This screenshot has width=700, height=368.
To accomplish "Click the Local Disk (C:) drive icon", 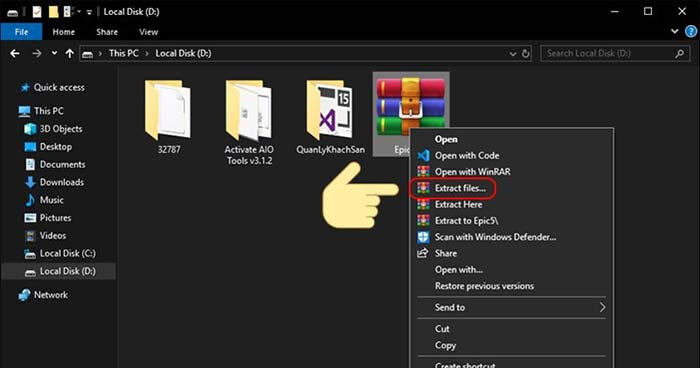I will (x=30, y=254).
